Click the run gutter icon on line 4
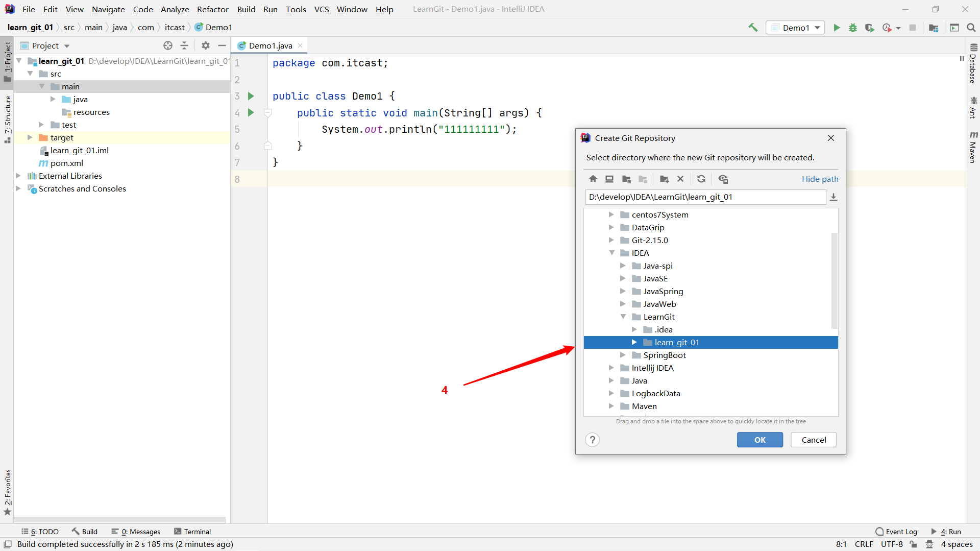The image size is (980, 551). point(251,112)
